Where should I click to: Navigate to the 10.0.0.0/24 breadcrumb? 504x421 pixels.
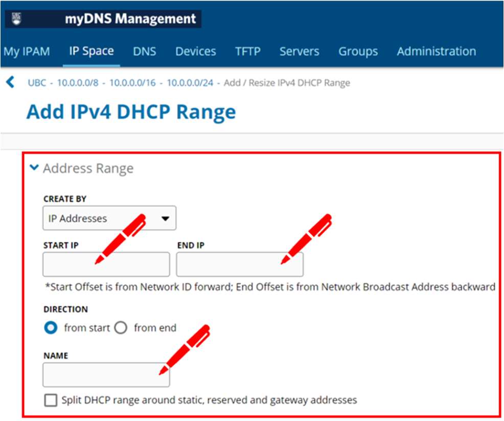pyautogui.click(x=190, y=83)
